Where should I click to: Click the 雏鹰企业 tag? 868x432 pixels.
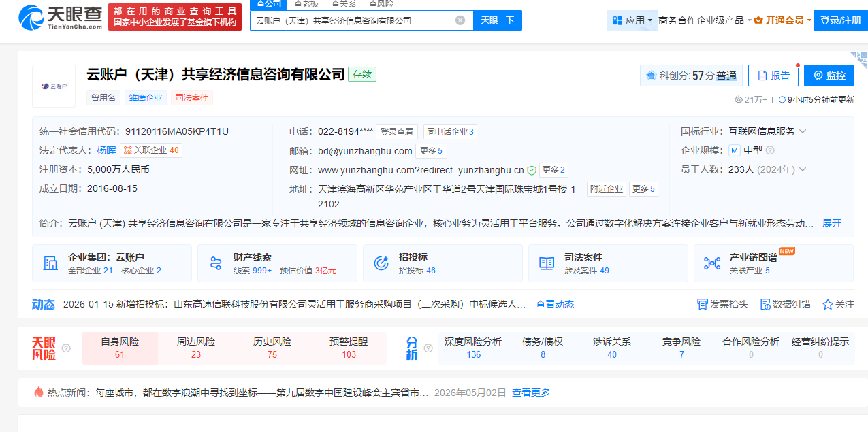coord(146,98)
